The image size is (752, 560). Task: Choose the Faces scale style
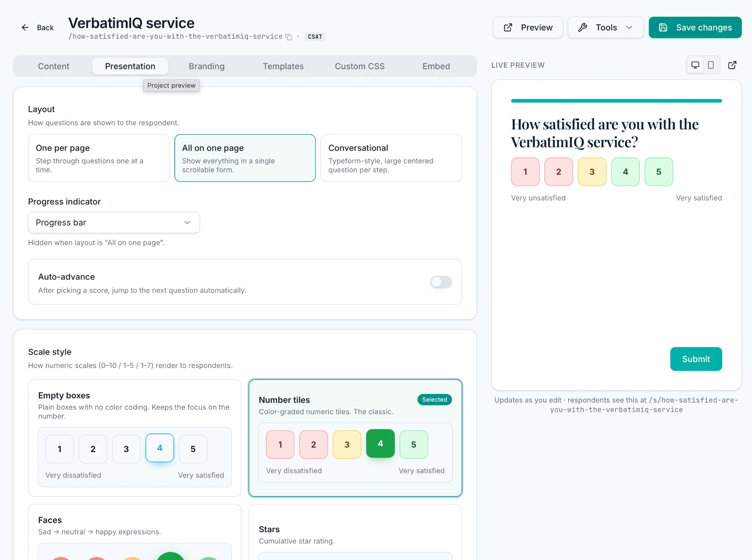tap(135, 532)
